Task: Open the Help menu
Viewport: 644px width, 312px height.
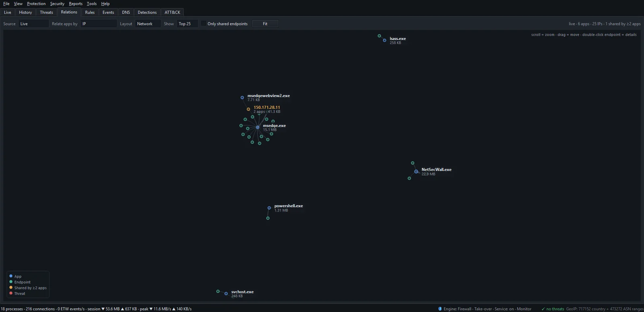Action: pyautogui.click(x=105, y=4)
